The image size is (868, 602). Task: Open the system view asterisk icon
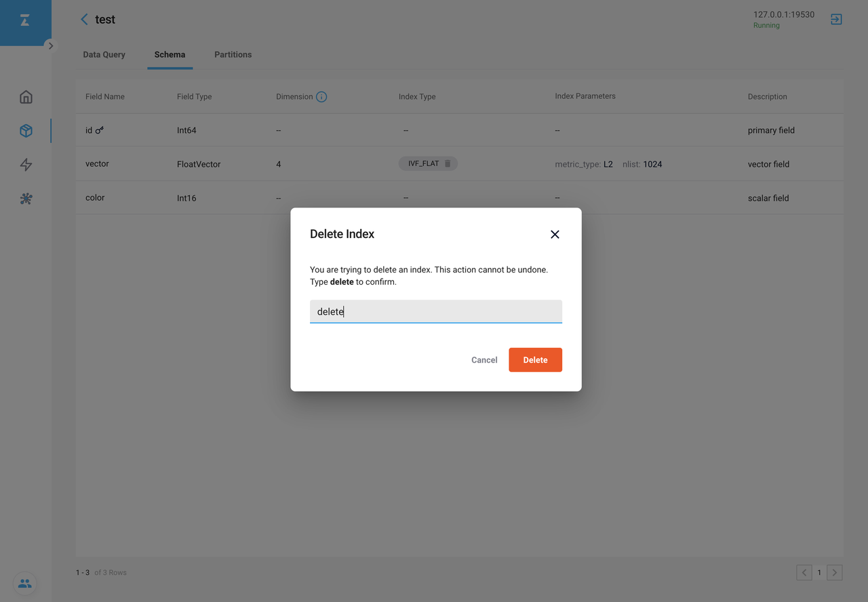26,199
